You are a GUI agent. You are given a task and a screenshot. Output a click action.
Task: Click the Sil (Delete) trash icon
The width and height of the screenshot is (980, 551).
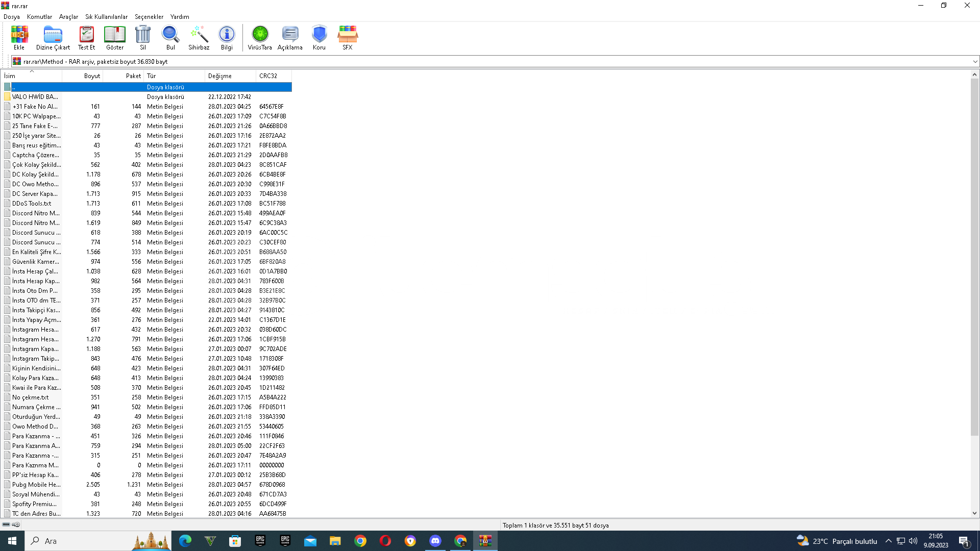point(143,37)
